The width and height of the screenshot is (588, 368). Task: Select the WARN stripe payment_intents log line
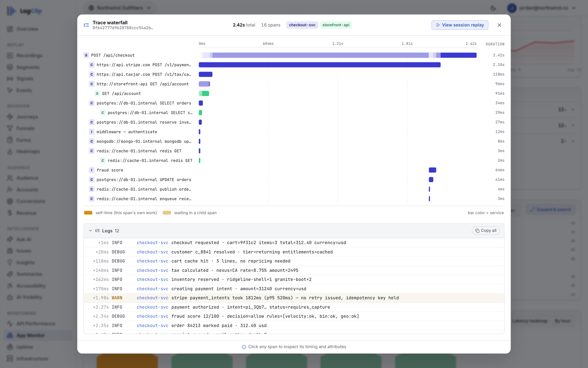pos(294,298)
